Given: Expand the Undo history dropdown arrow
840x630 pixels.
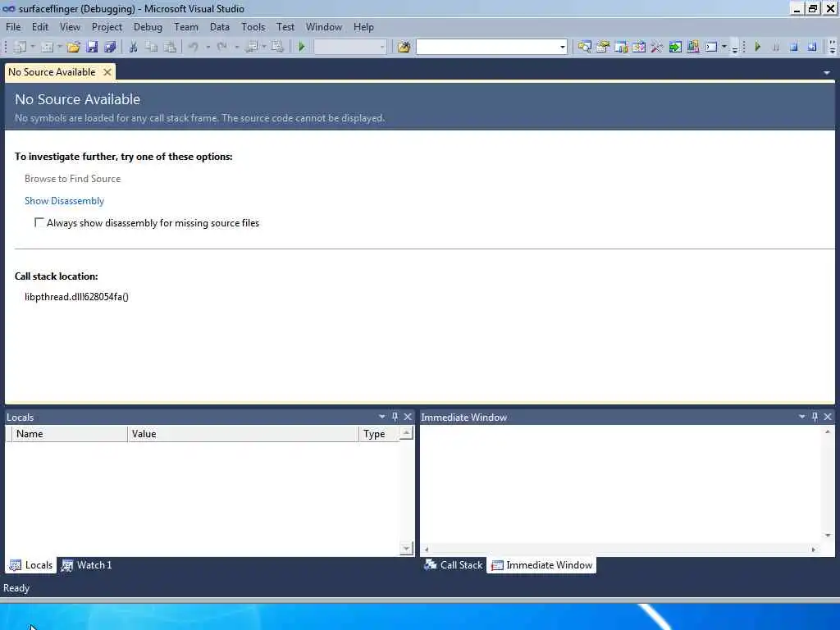Looking at the screenshot, I should 208,47.
